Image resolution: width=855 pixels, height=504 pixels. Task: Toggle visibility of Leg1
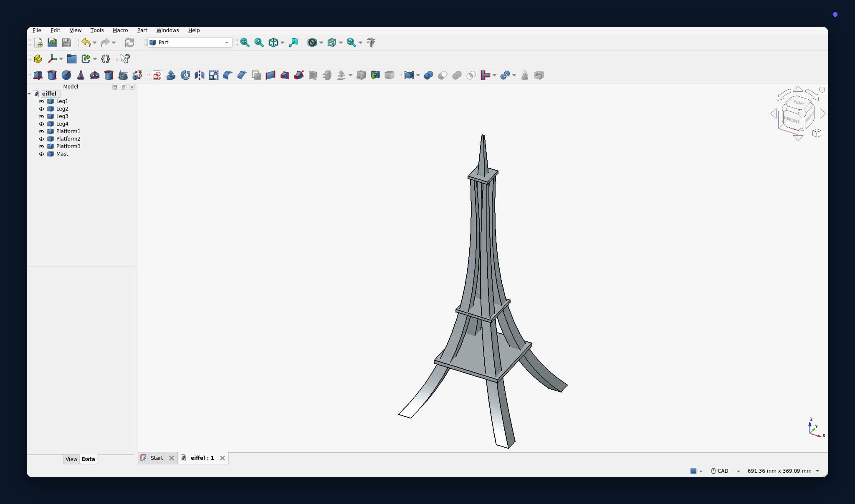pos(41,101)
